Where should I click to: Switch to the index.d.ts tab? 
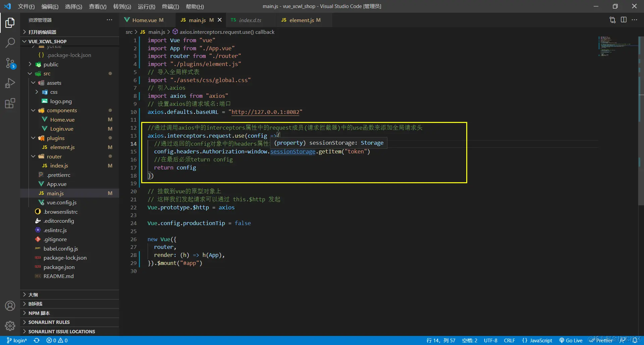tap(250, 20)
